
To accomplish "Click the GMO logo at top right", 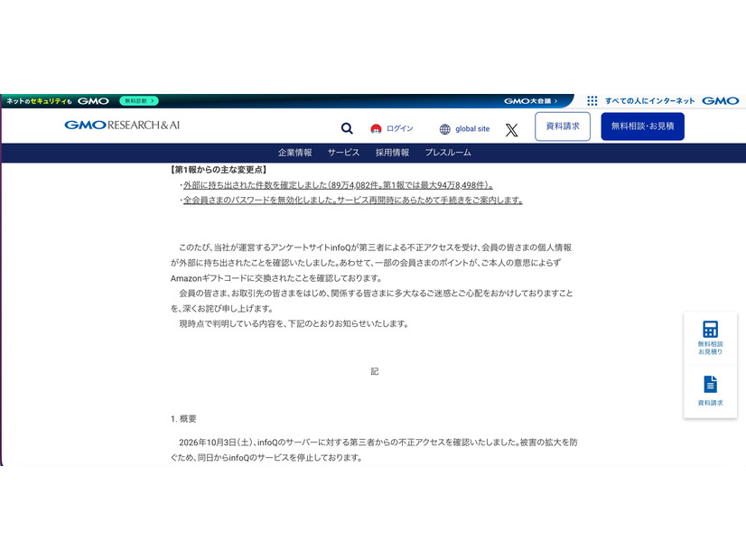I will (x=721, y=101).
